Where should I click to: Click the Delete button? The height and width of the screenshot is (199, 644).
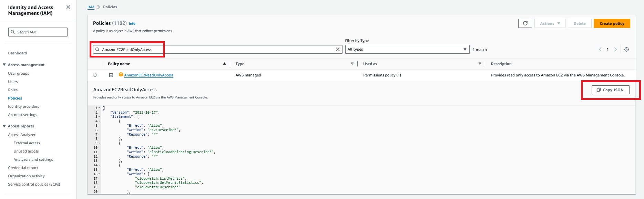pos(580,23)
